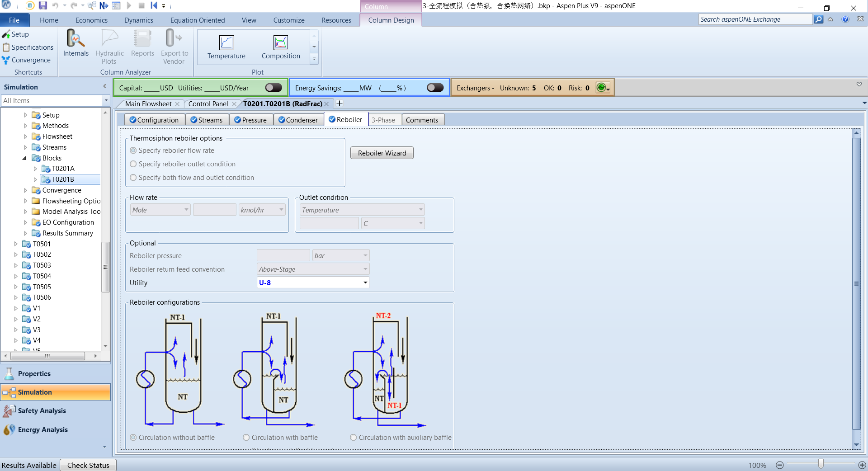Open the Home ribbon tab
The width and height of the screenshot is (868, 471).
click(x=49, y=20)
